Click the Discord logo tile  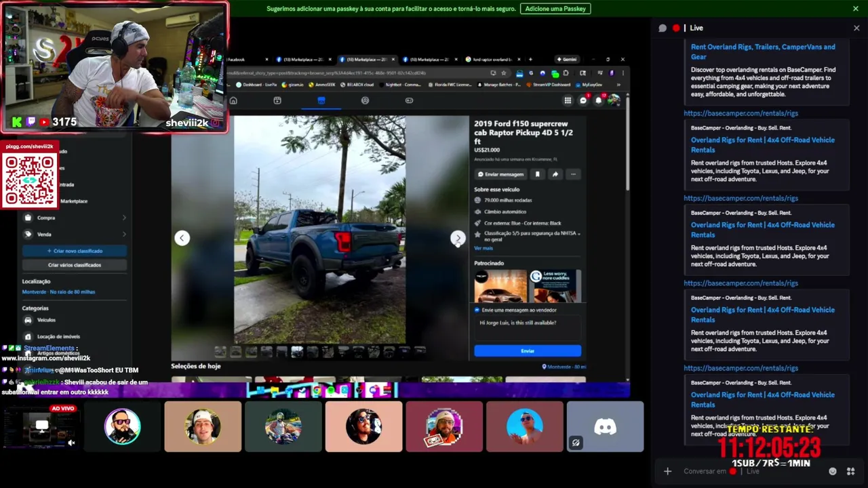pyautogui.click(x=605, y=426)
